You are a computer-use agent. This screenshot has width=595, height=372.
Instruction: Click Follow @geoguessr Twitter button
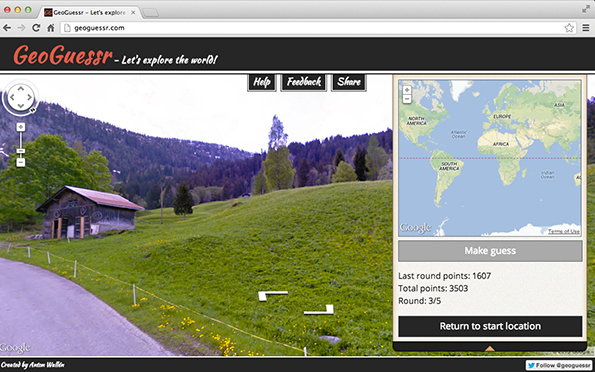tap(559, 365)
